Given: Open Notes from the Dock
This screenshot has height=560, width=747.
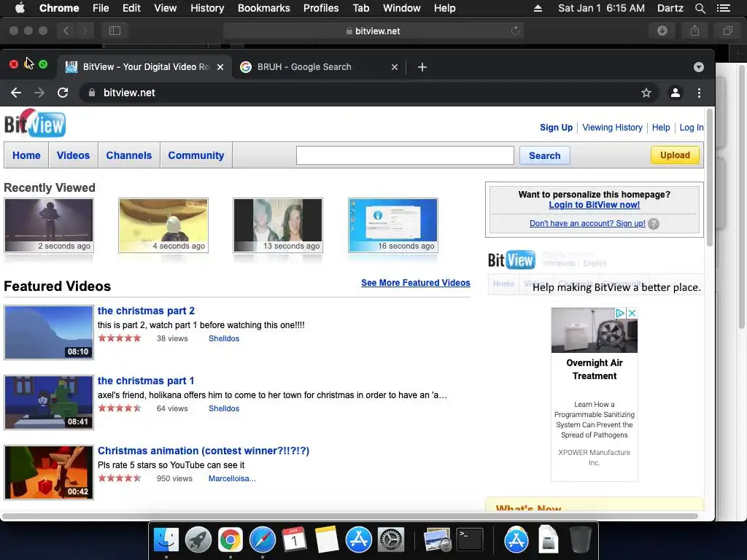Looking at the screenshot, I should click(326, 540).
